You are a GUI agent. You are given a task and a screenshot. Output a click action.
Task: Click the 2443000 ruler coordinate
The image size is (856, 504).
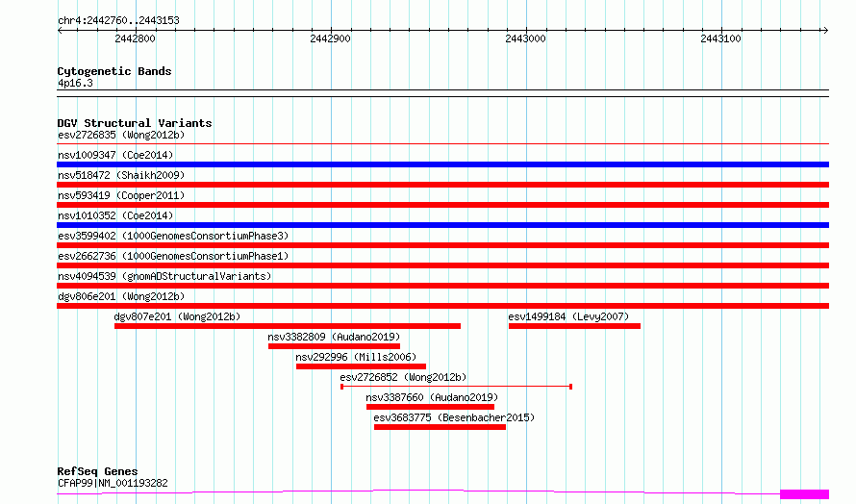525,38
